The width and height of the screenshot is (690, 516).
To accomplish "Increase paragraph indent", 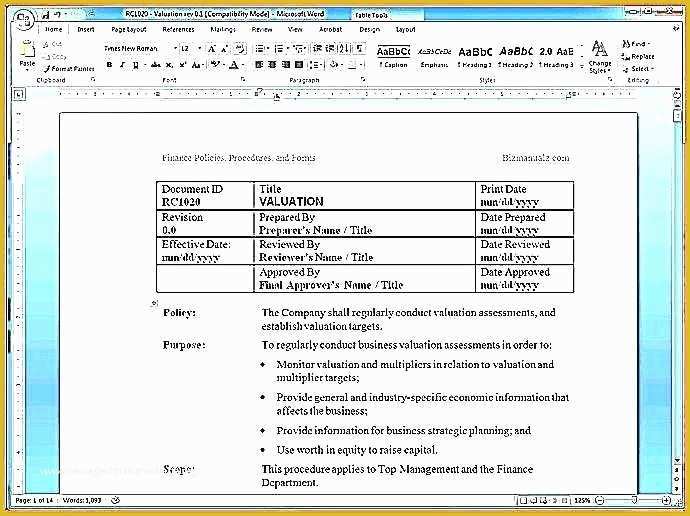I will tap(330, 48).
